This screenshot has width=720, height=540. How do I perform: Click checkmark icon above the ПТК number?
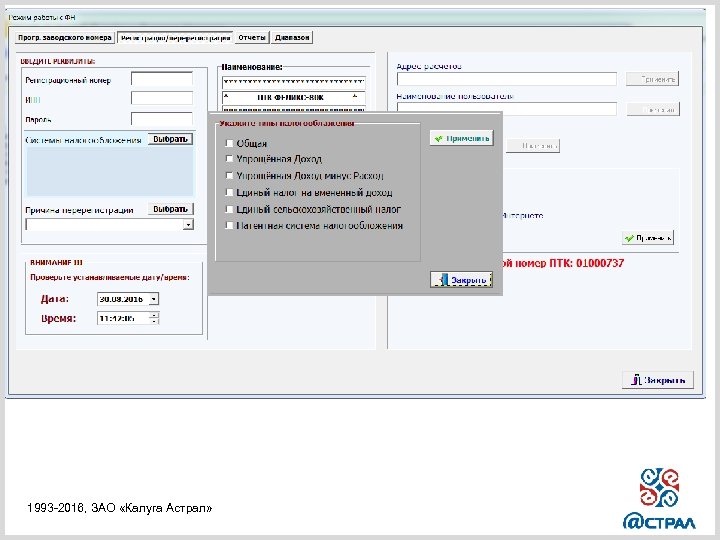coord(629,238)
